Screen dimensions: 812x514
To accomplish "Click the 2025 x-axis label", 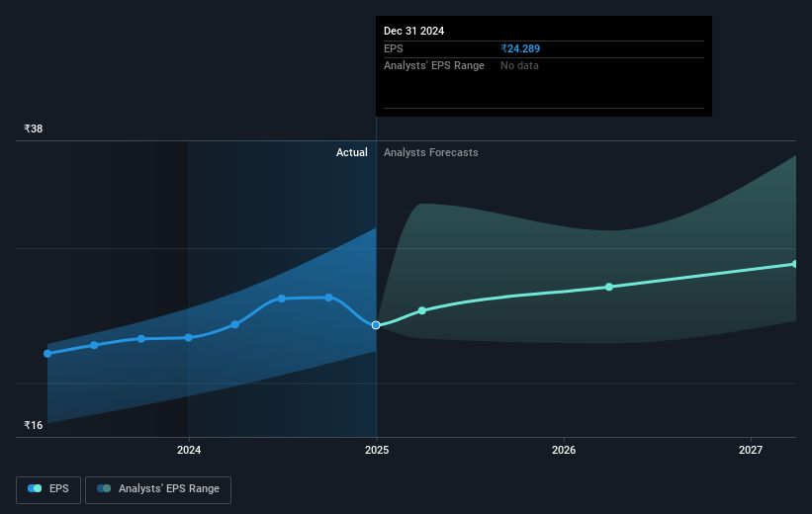I will [x=377, y=450].
